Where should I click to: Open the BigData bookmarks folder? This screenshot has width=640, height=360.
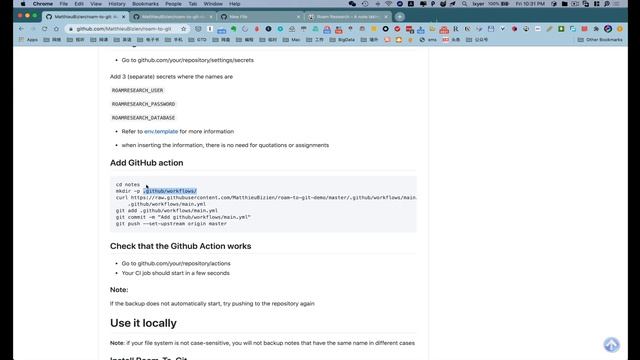pos(342,40)
